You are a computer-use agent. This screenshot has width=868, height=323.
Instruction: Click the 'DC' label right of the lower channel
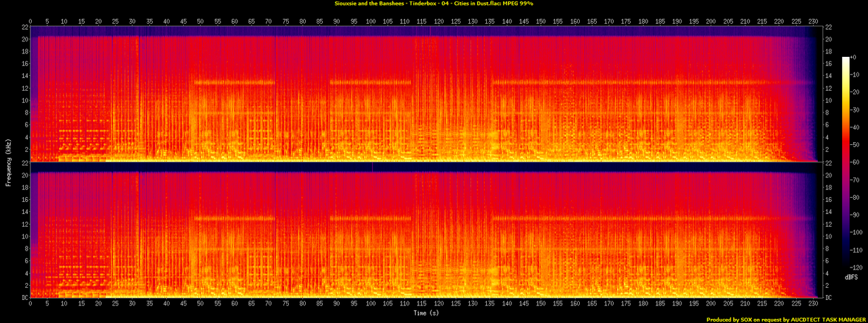point(828,298)
